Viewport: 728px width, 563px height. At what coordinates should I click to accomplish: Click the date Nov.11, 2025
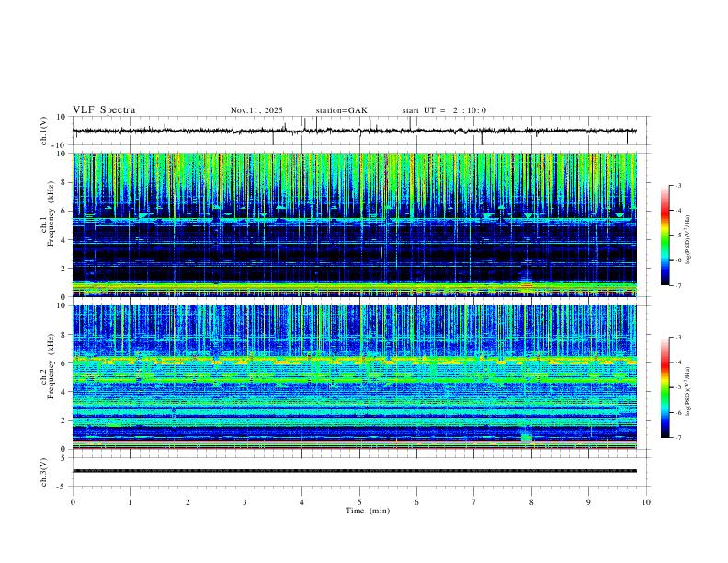pos(256,110)
